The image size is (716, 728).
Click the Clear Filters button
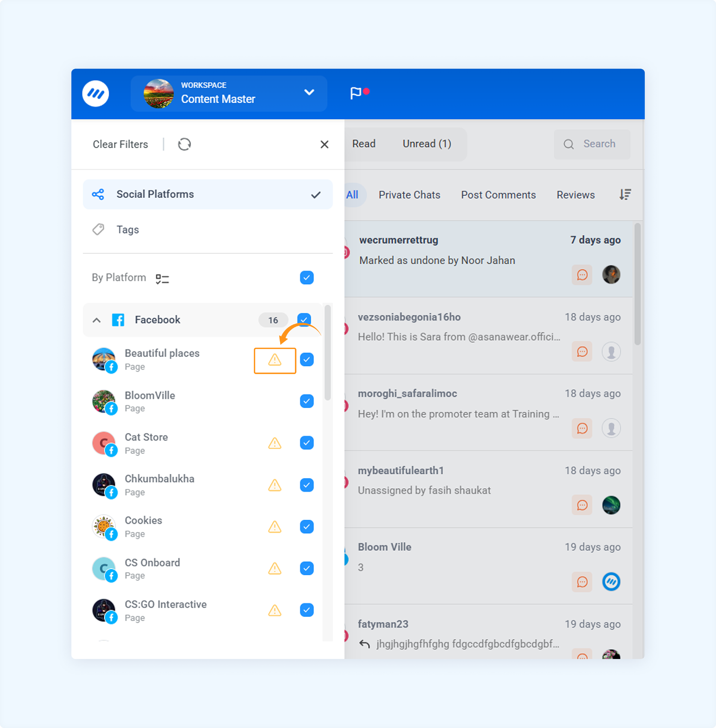click(x=120, y=144)
